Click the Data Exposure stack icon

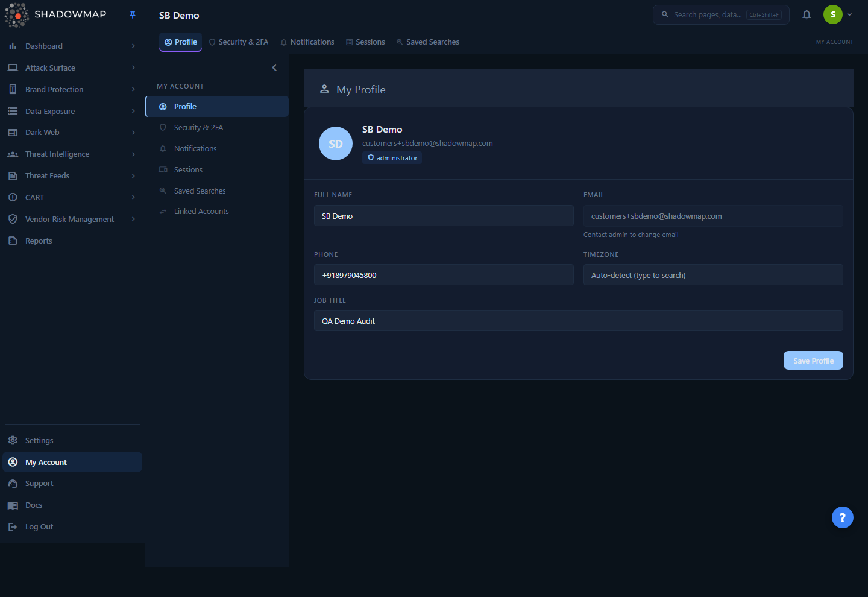[13, 111]
